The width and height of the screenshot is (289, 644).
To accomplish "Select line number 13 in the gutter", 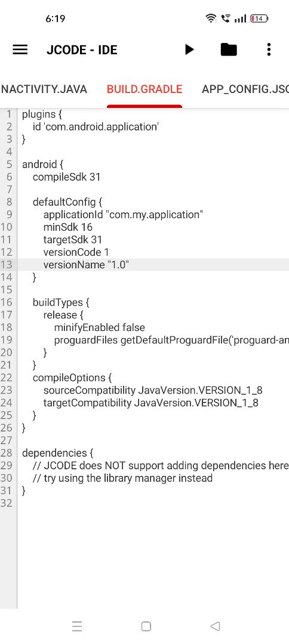I will (x=7, y=265).
